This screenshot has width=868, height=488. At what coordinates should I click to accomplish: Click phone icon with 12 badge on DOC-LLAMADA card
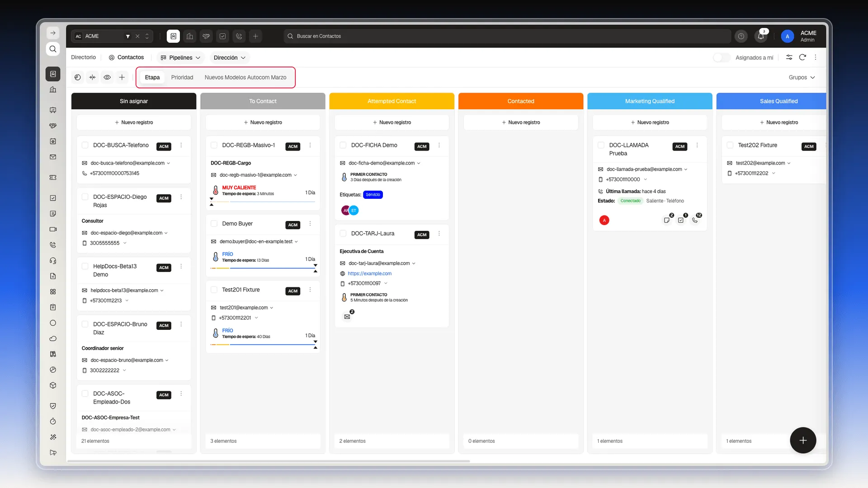[x=695, y=220]
